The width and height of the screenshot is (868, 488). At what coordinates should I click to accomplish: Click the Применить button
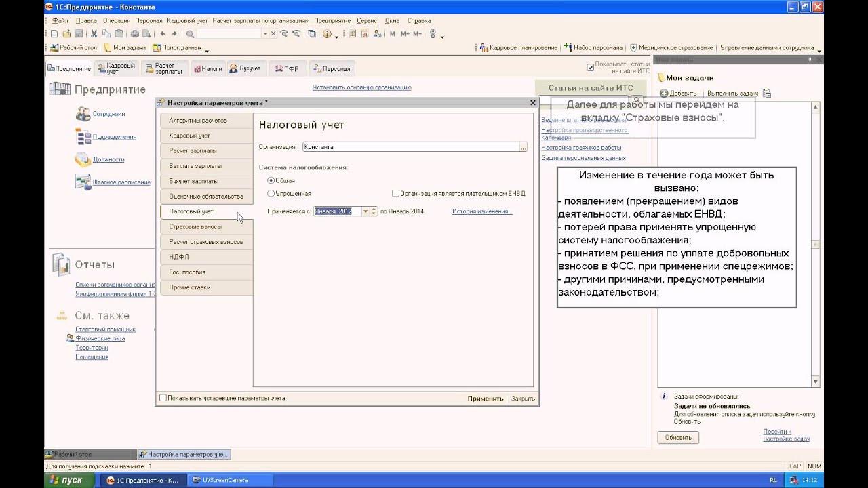pos(486,399)
